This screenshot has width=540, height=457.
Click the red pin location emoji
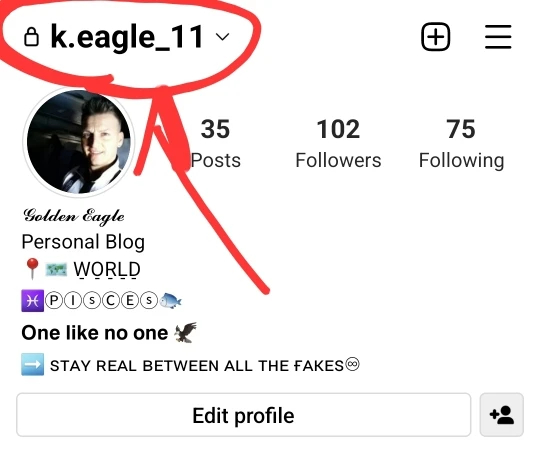(32, 269)
